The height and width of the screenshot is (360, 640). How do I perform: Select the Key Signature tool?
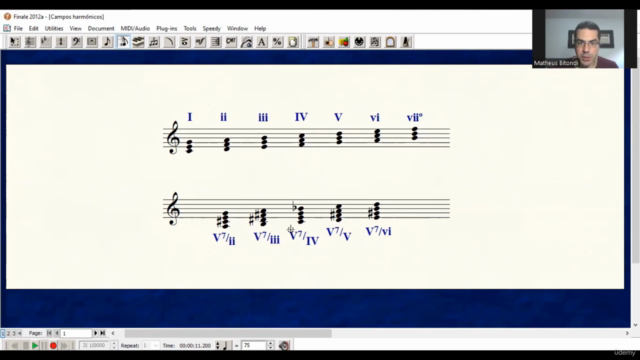coord(45,42)
